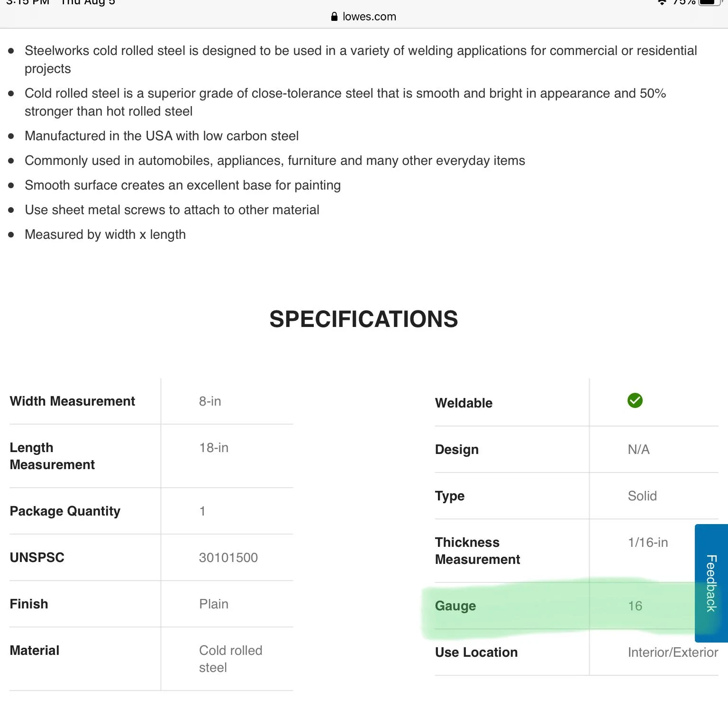
Task: Tap the lowes.com address bar
Action: click(364, 17)
